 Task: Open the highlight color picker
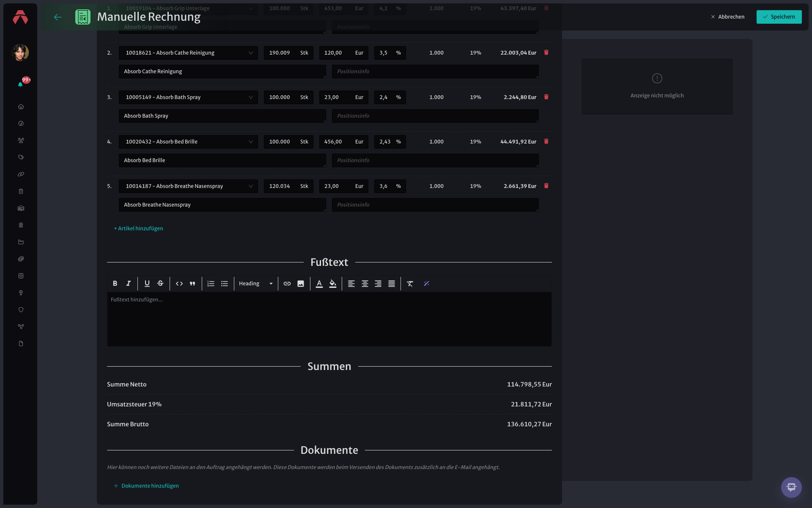pyautogui.click(x=333, y=284)
